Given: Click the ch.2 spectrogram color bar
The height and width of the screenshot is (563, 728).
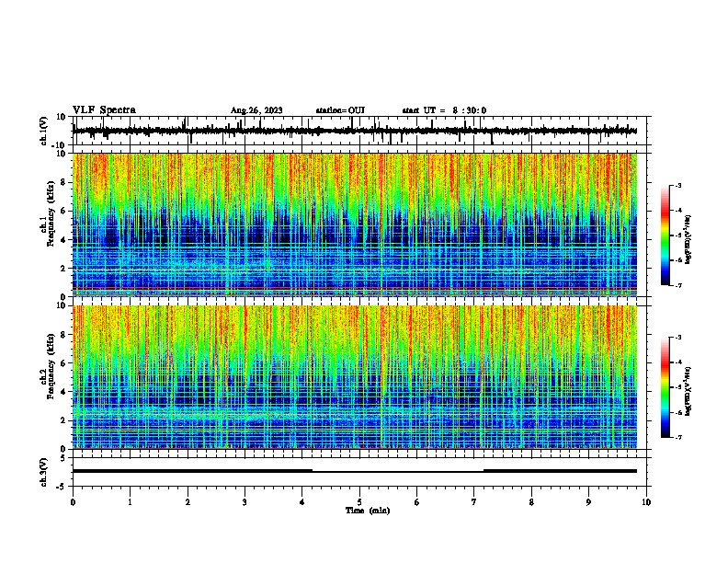Looking at the screenshot, I should pyautogui.click(x=665, y=387).
